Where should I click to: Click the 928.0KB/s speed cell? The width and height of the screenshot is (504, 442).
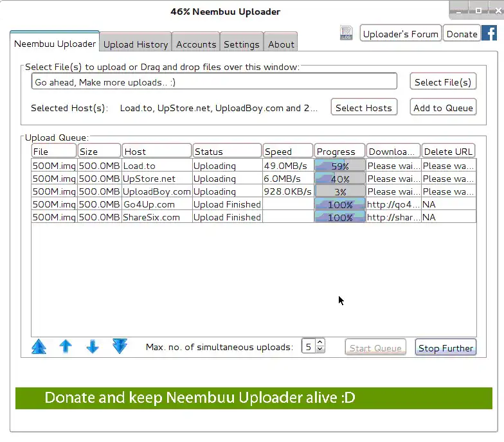click(x=288, y=191)
